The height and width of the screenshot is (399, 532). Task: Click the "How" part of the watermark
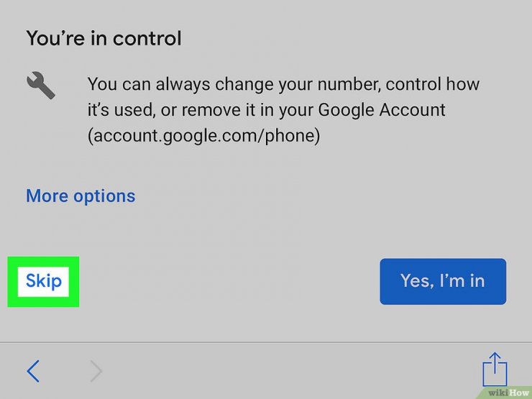pos(519,393)
